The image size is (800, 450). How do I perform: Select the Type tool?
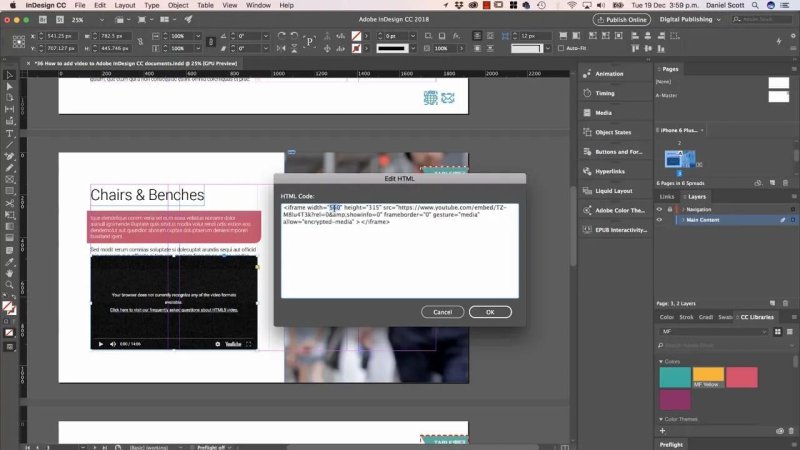click(9, 133)
